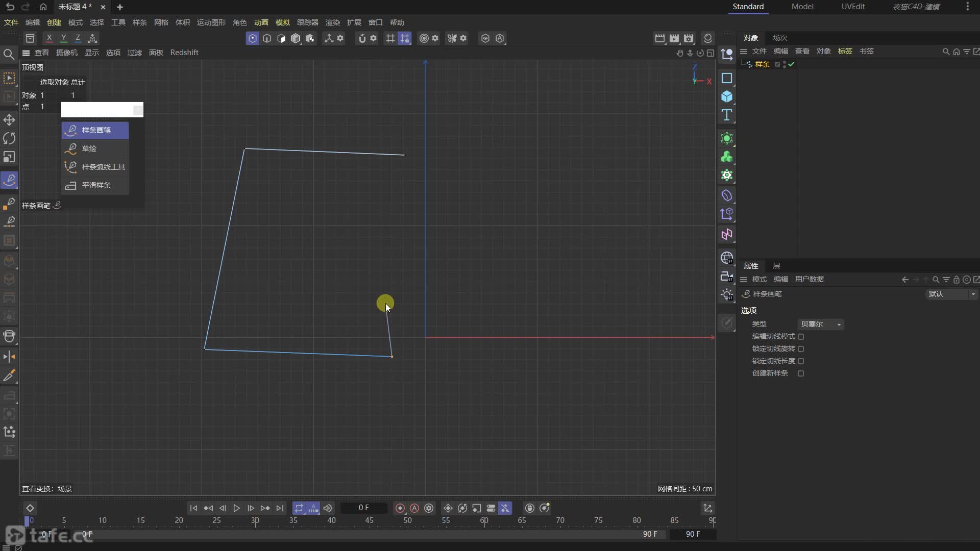The height and width of the screenshot is (551, 980).
Task: Open Object Manager 标签 menu
Action: 845,51
